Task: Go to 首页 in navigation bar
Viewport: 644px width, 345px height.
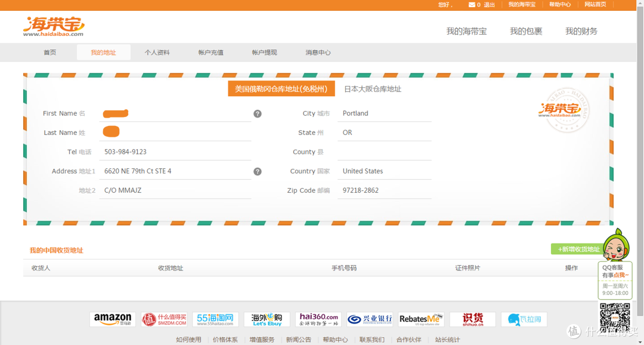Action: pos(50,53)
